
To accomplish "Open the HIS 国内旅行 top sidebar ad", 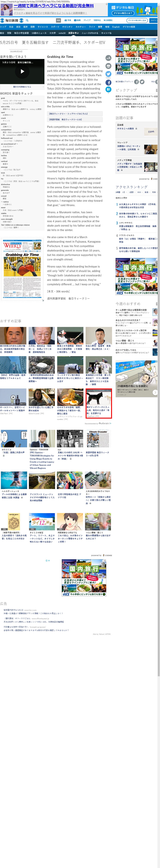I will tap(136, 56).
